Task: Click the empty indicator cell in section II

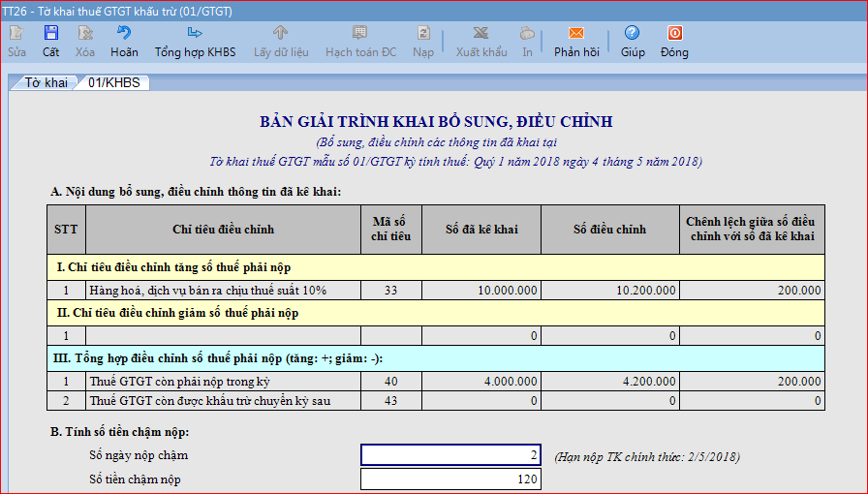Action: click(x=223, y=335)
